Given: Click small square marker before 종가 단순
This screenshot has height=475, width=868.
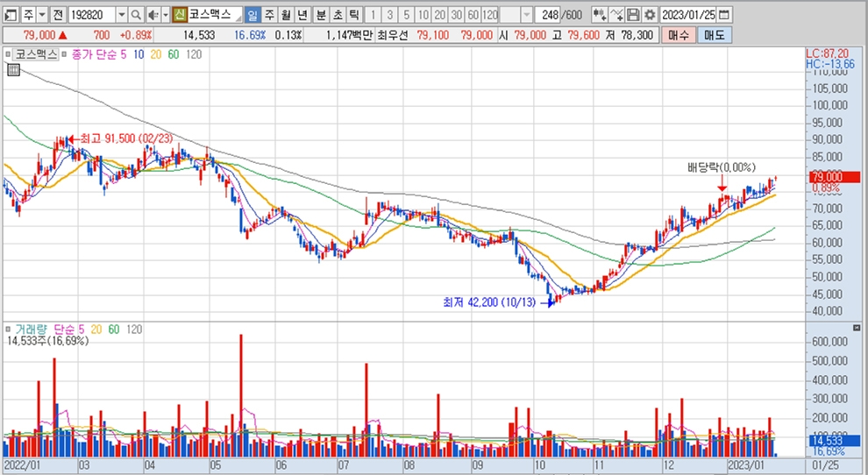Looking at the screenshot, I should (64, 54).
